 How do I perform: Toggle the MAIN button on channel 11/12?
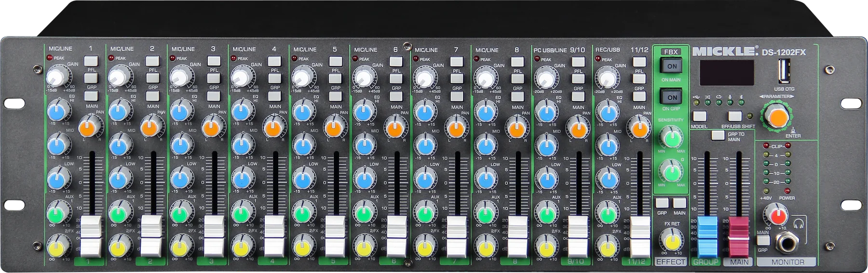pos(639,97)
